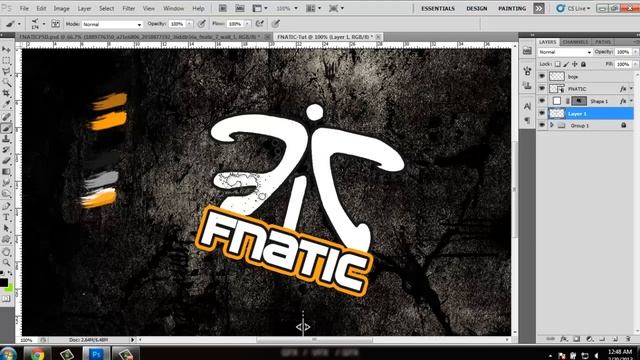Switch to the Paths tab
The height and width of the screenshot is (360, 640).
[602, 42]
